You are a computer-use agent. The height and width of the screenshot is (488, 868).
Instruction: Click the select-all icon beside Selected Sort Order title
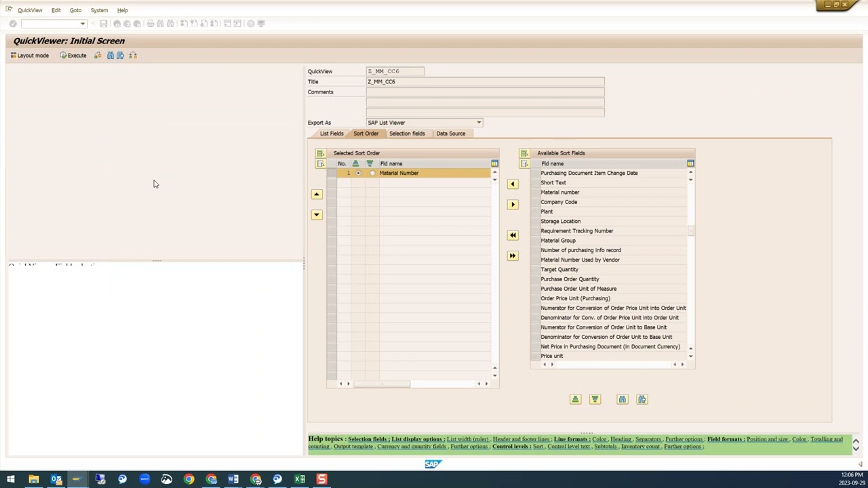[x=321, y=153]
